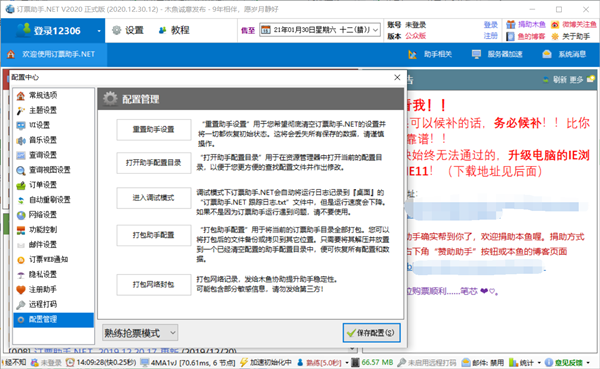Screen dimensions: 600x369
Task: Click 打包网络封包 button
Action: pos(153,285)
